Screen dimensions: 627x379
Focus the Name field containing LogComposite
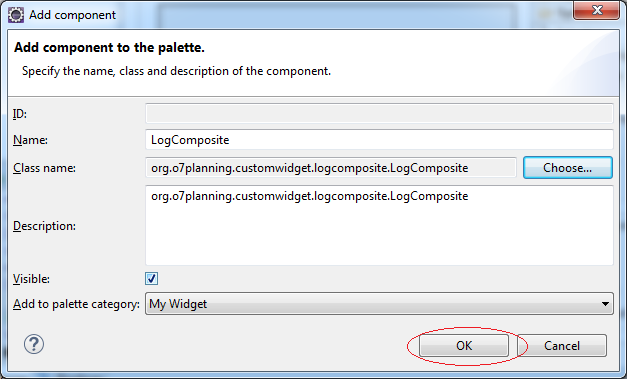[379, 140]
